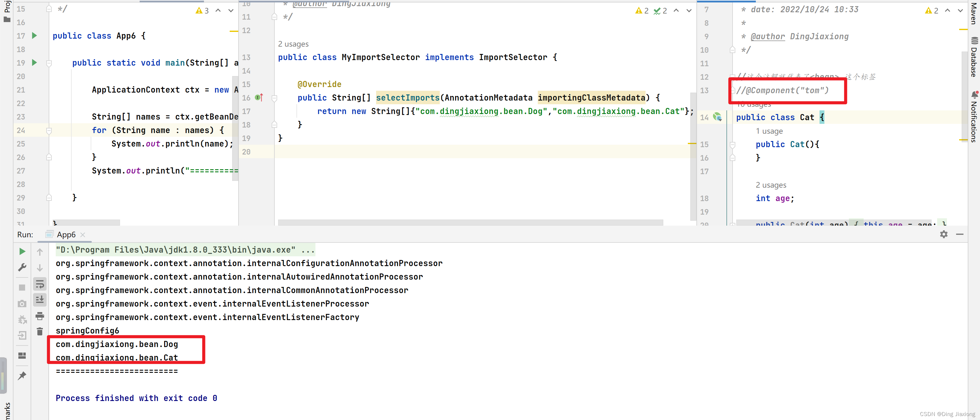The image size is (980, 420).
Task: Click warning count in MyImportSelector editor
Action: [642, 11]
